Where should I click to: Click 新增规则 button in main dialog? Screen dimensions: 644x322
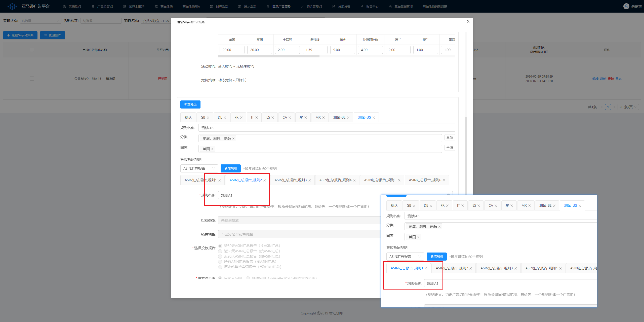pyautogui.click(x=230, y=168)
